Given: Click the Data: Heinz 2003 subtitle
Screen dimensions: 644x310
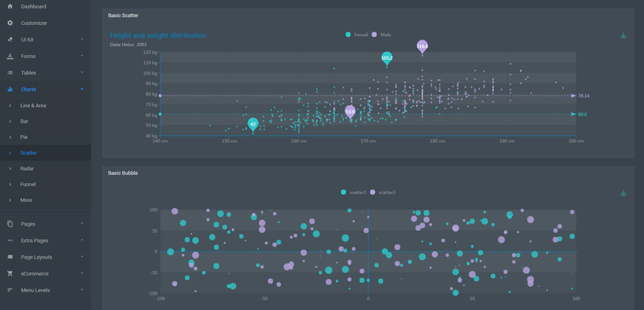Looking at the screenshot, I should [128, 44].
